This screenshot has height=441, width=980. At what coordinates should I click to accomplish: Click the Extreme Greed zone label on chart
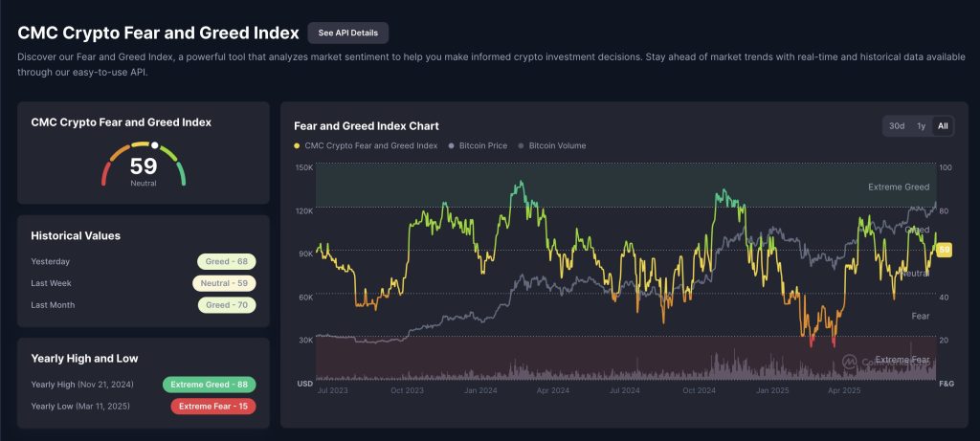click(898, 187)
